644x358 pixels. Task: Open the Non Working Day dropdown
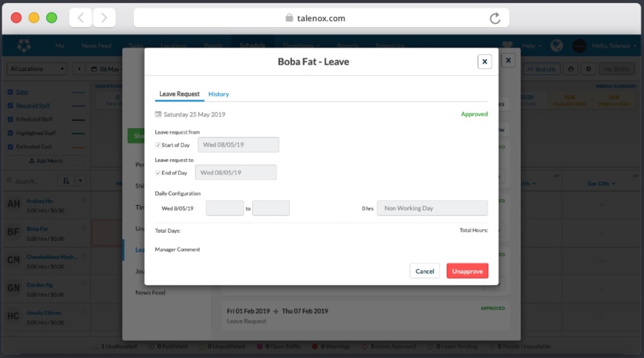pos(432,208)
